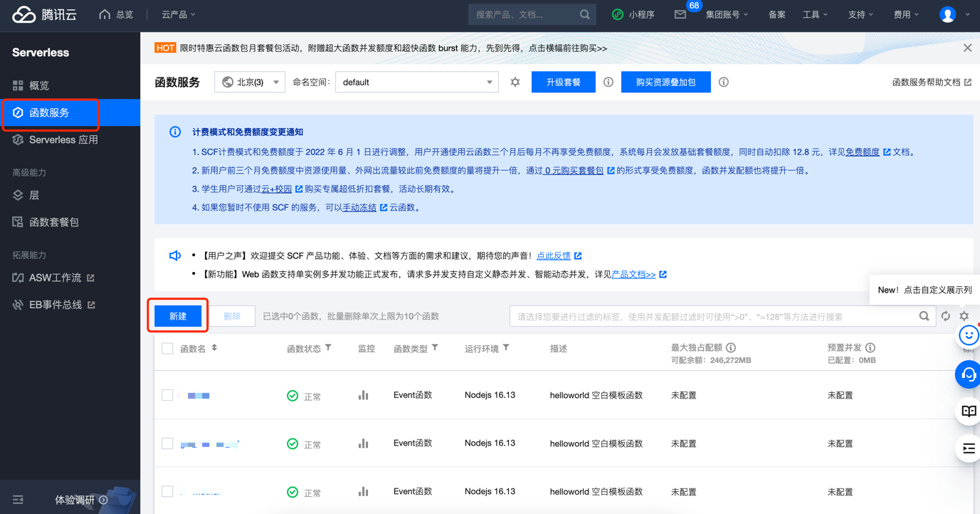This screenshot has height=514, width=980.
Task: Click the search magnifier in top bar
Action: pyautogui.click(x=585, y=14)
